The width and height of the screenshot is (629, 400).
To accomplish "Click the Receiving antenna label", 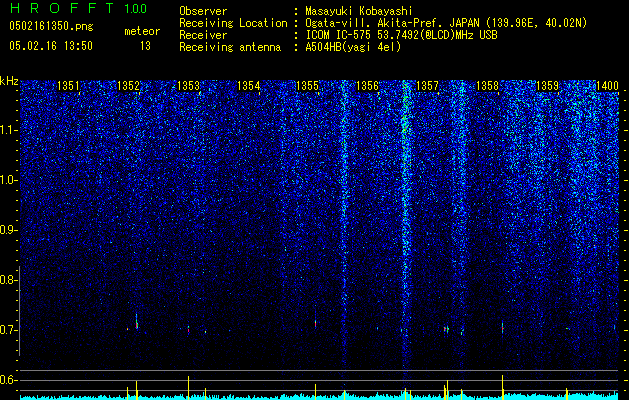I will point(230,47).
